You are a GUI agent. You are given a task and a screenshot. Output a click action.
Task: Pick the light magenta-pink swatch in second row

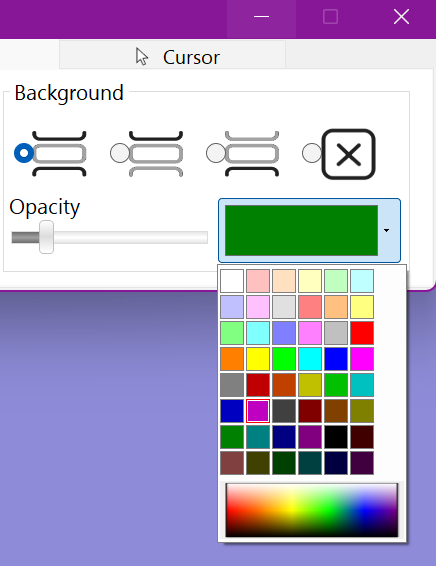[x=258, y=307]
